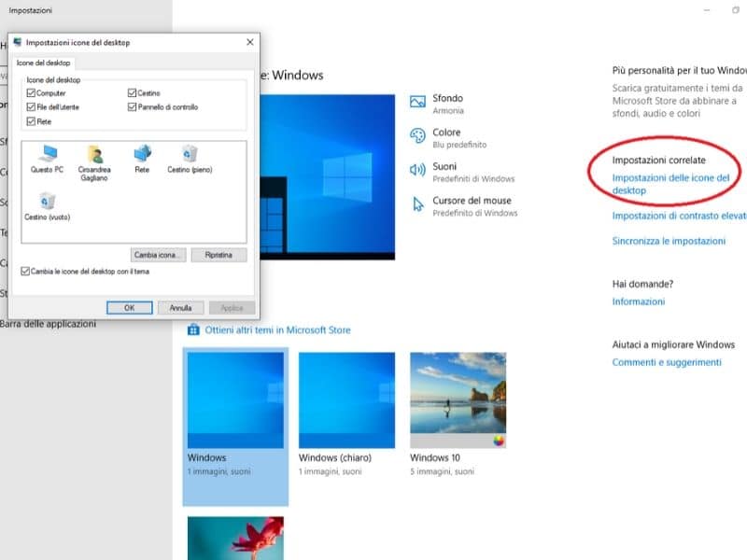747x560 pixels.
Task: Open the Informazioni help link
Action: tap(639, 301)
